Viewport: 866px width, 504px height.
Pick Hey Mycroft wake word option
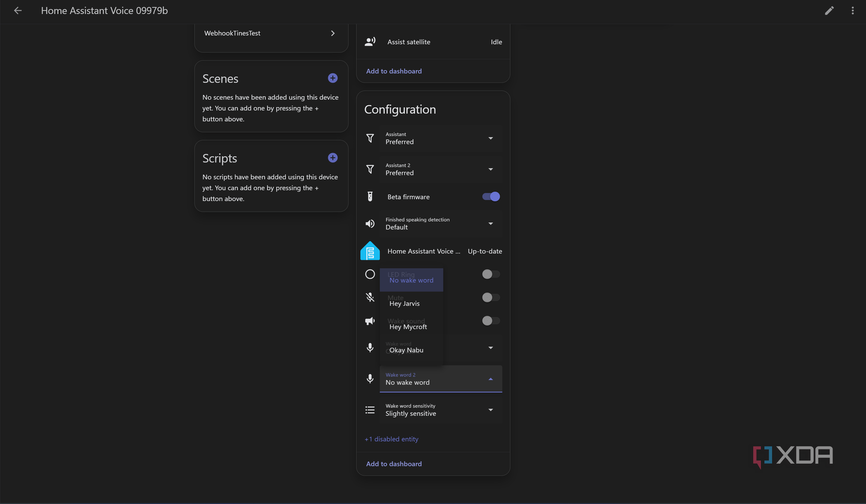pyautogui.click(x=408, y=327)
